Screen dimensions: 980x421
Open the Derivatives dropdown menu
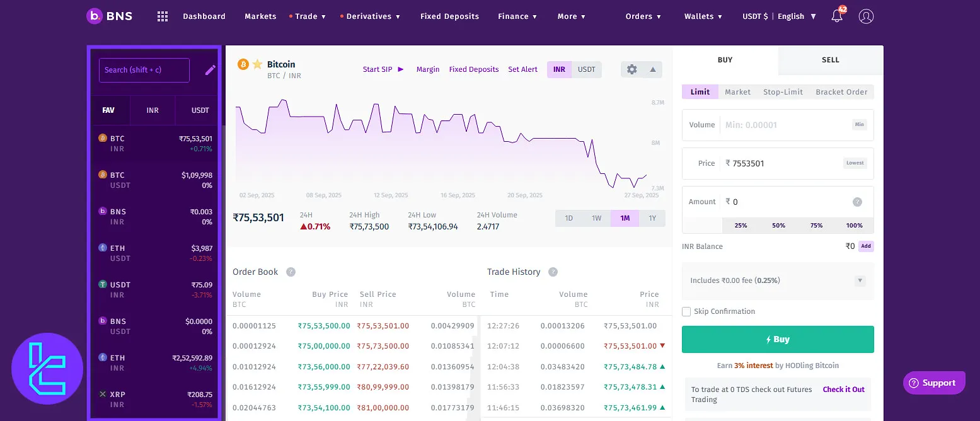pos(370,16)
